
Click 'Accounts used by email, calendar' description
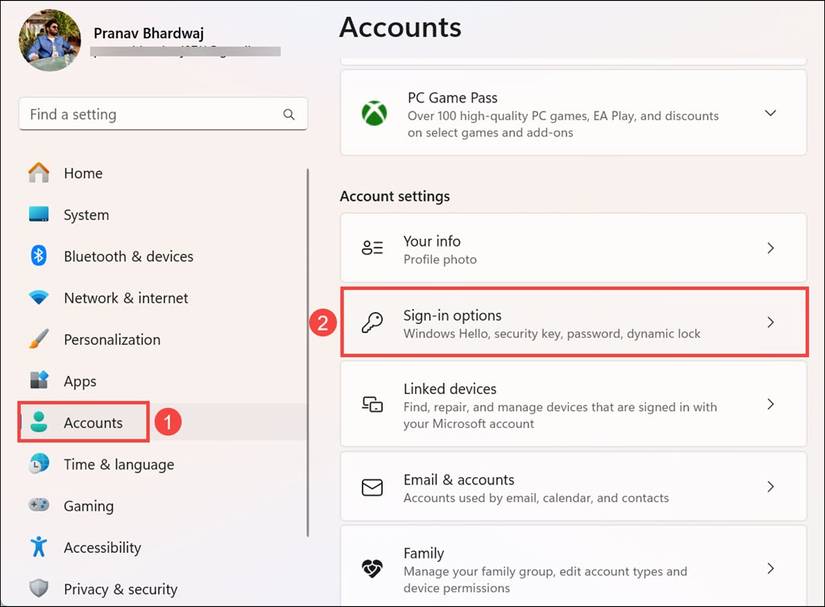tap(536, 498)
